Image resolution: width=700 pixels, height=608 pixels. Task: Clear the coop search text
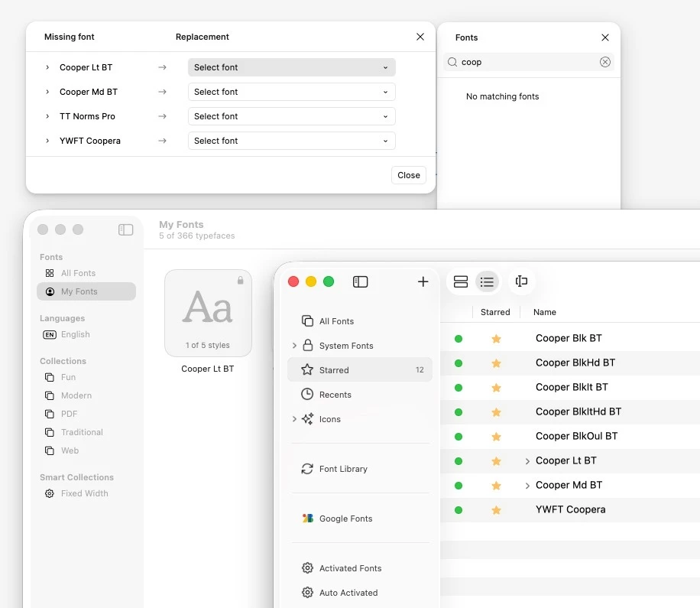[605, 62]
